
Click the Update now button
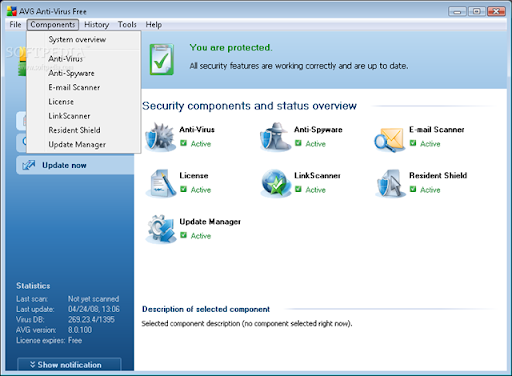[75, 165]
